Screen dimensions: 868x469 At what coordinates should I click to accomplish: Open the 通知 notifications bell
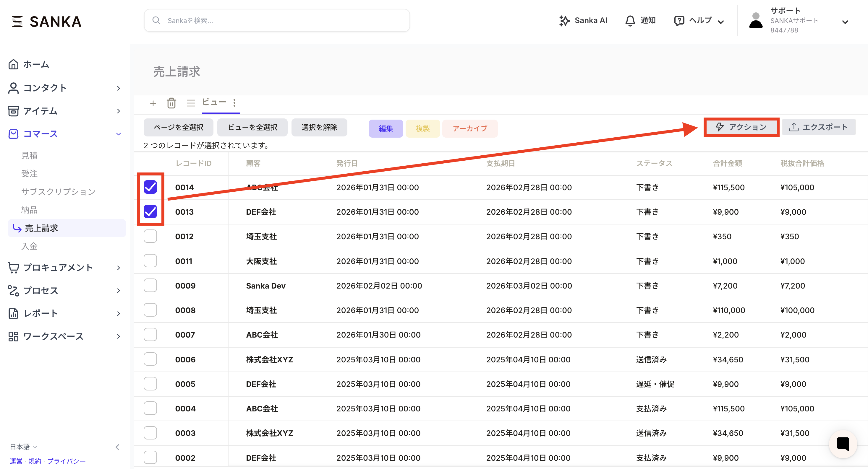click(640, 21)
